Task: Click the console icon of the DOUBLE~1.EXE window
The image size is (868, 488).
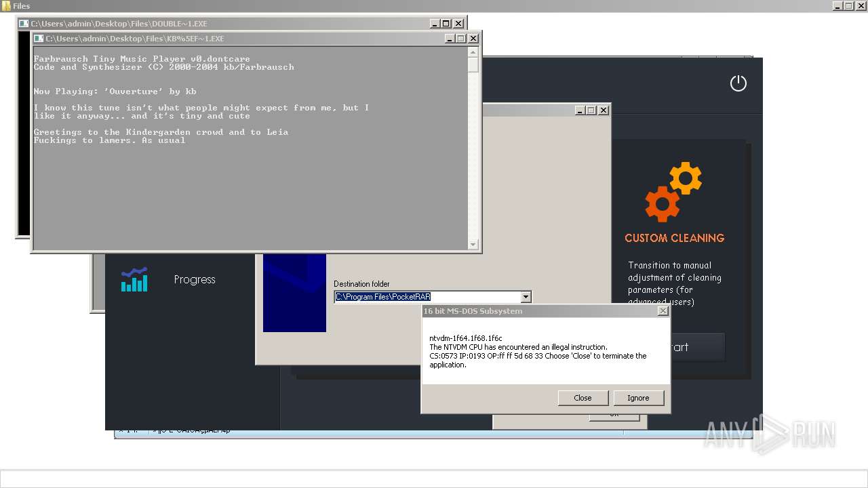Action: pyautogui.click(x=24, y=24)
